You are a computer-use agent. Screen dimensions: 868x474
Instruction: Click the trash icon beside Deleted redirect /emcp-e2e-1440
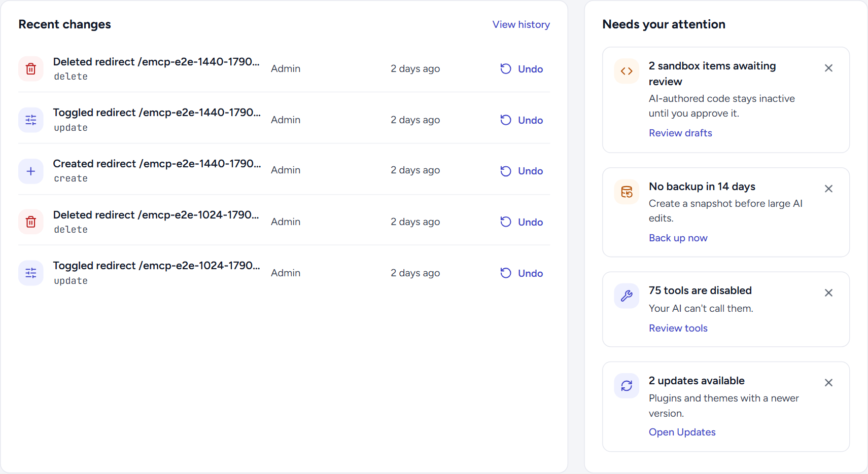click(x=31, y=69)
